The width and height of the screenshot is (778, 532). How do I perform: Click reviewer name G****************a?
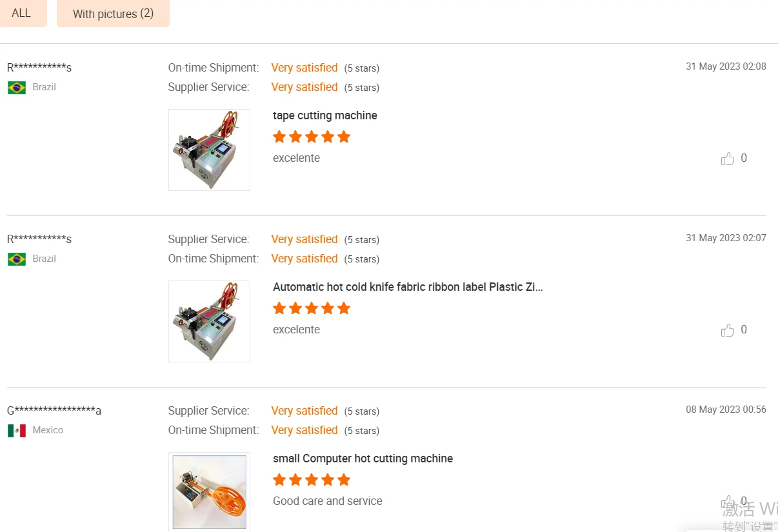click(54, 411)
